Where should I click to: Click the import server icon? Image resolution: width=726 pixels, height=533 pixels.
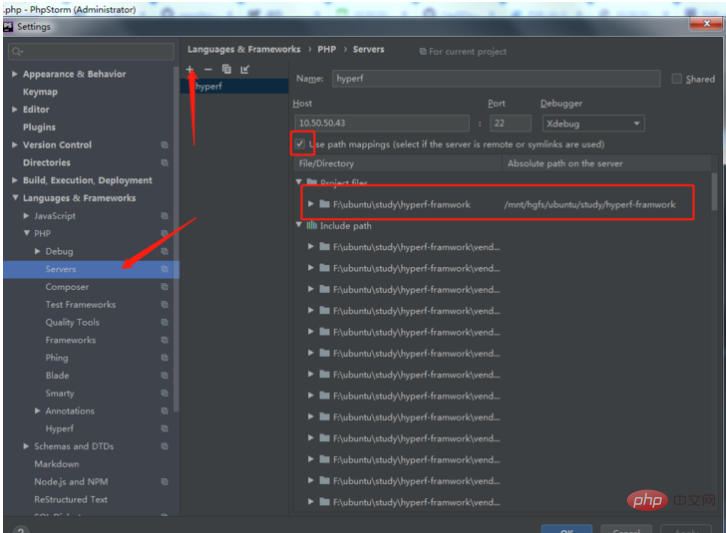(x=244, y=69)
